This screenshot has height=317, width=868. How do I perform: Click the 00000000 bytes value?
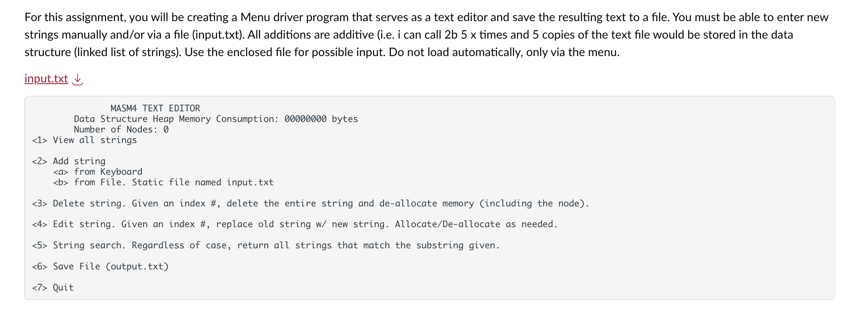tap(321, 119)
